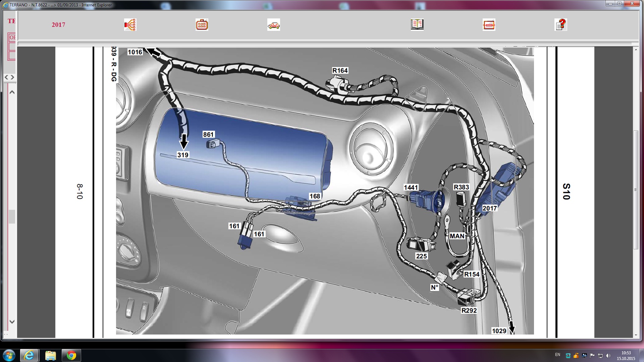Open the wiring harness routing icon
This screenshot has width=644, height=362.
[130, 25]
